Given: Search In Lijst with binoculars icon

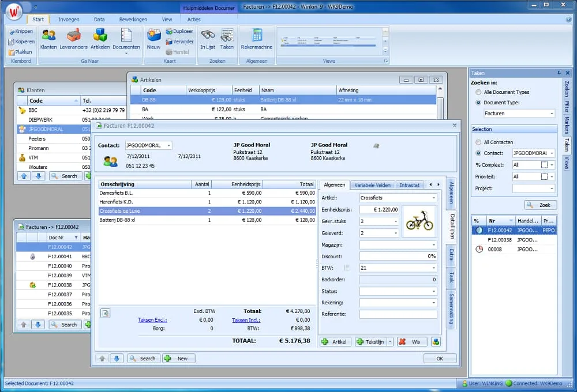Looking at the screenshot, I should point(208,39).
